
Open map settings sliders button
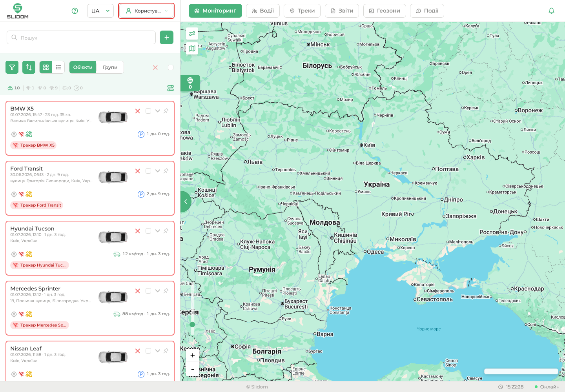192,34
